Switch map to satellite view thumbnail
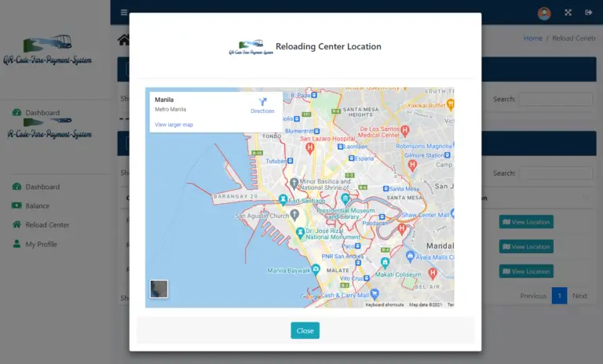 pyautogui.click(x=159, y=289)
